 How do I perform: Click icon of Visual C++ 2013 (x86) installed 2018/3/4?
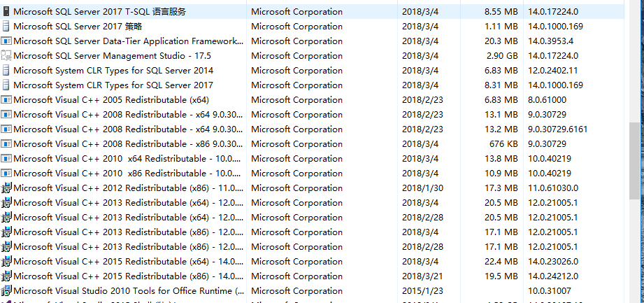[x=6, y=232]
